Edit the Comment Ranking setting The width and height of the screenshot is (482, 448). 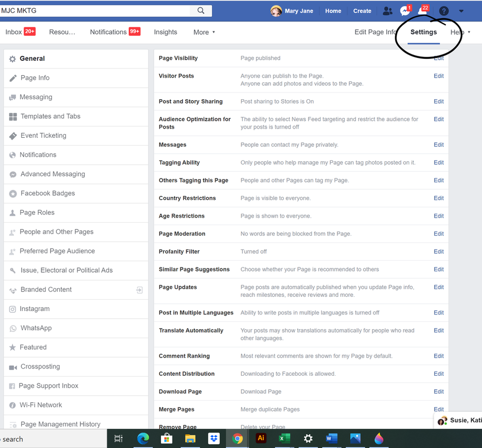tap(438, 356)
